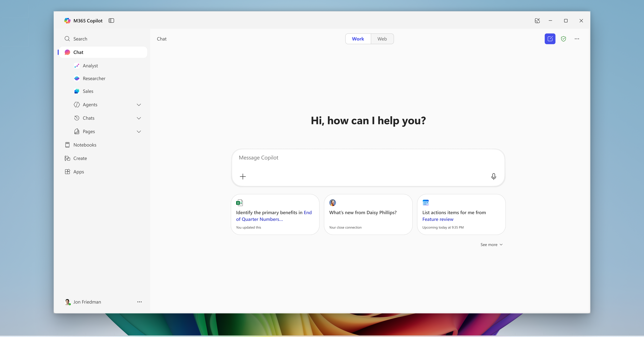The width and height of the screenshot is (644, 337).
Task: Select the Chat item in sidebar
Action: click(103, 52)
